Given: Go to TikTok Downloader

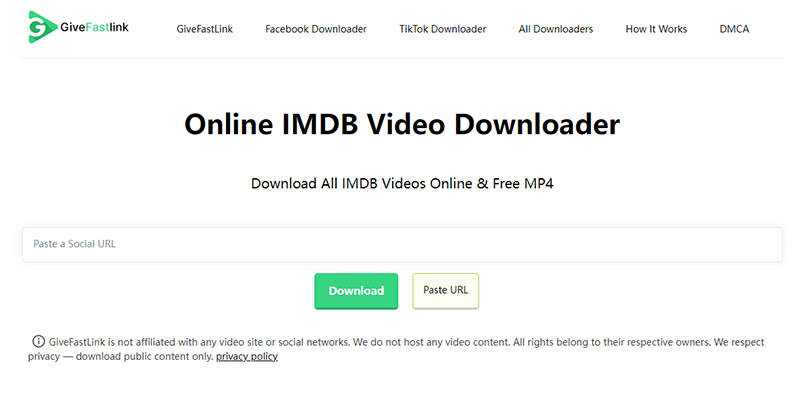Looking at the screenshot, I should click(x=442, y=29).
